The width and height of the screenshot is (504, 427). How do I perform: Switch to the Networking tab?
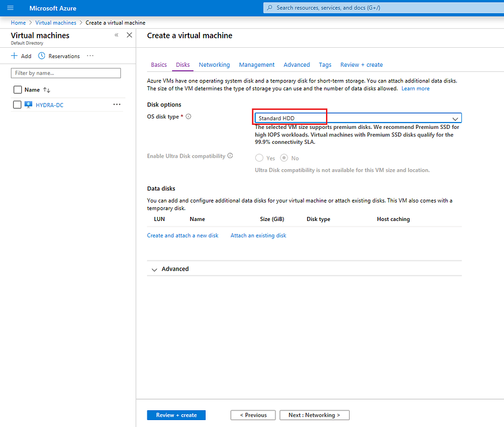pyautogui.click(x=214, y=64)
